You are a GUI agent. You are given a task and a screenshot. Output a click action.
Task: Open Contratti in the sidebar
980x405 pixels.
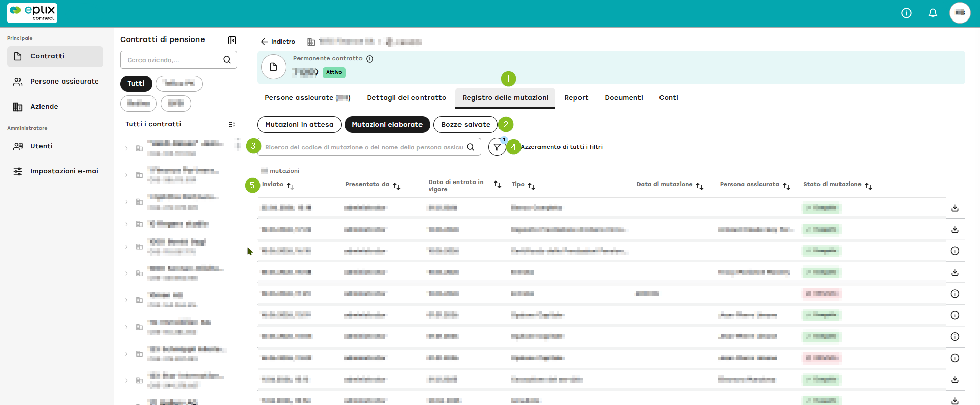click(55, 56)
